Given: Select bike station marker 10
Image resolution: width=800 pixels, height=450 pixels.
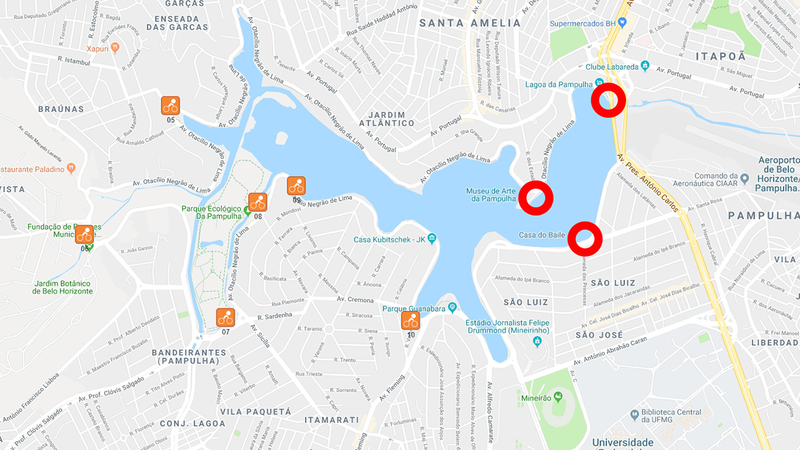Looking at the screenshot, I should pos(410,320).
